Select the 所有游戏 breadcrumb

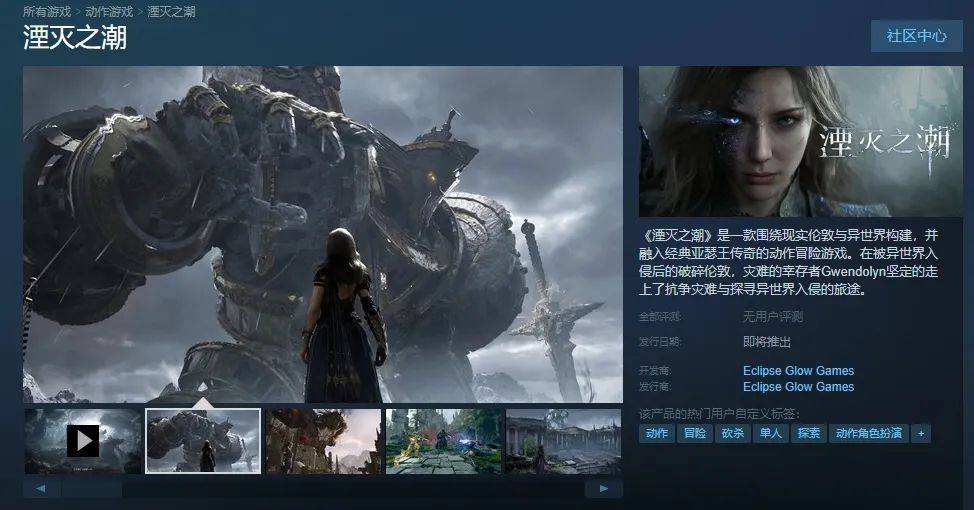[47, 12]
